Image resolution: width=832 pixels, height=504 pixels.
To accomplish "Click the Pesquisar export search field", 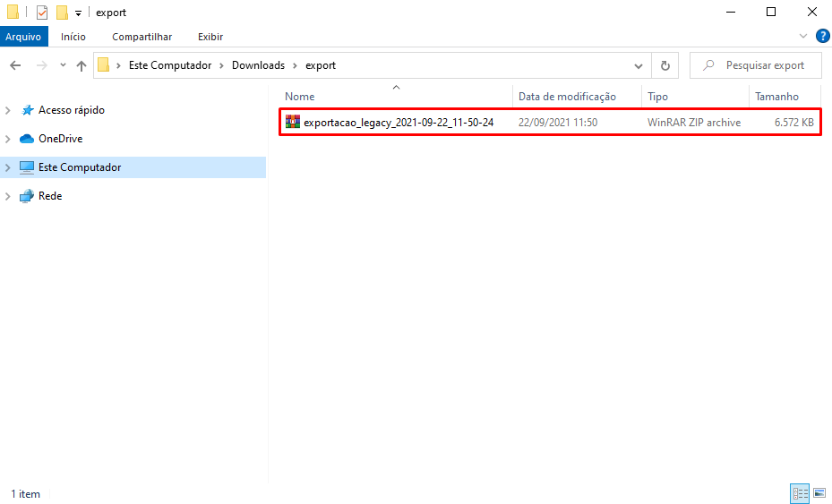I will [756, 65].
